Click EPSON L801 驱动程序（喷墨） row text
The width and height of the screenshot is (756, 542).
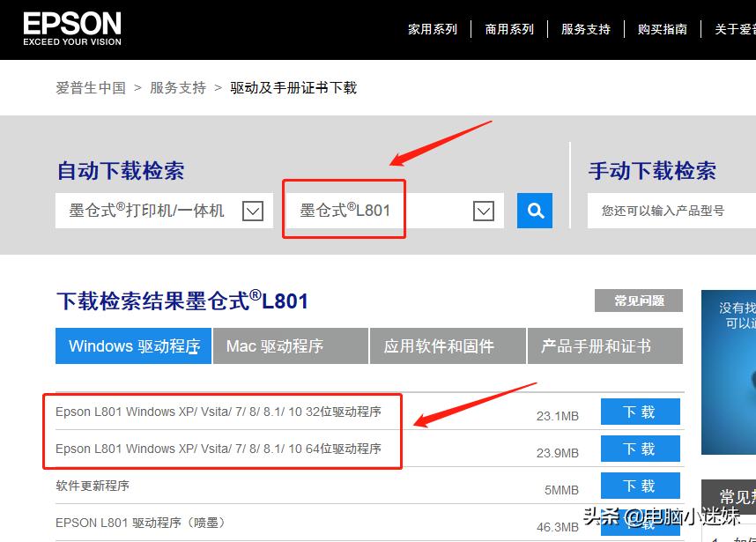[140, 523]
